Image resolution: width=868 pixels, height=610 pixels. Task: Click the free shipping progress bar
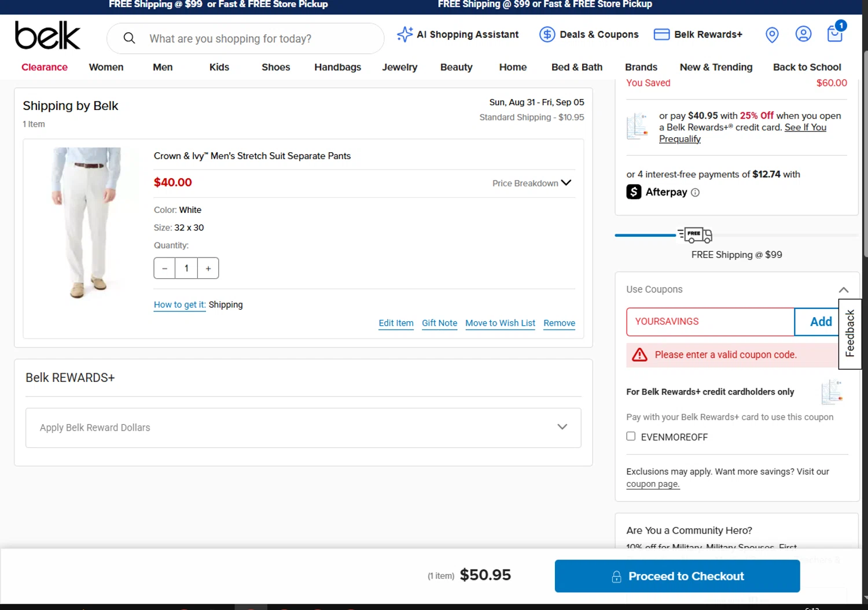736,235
